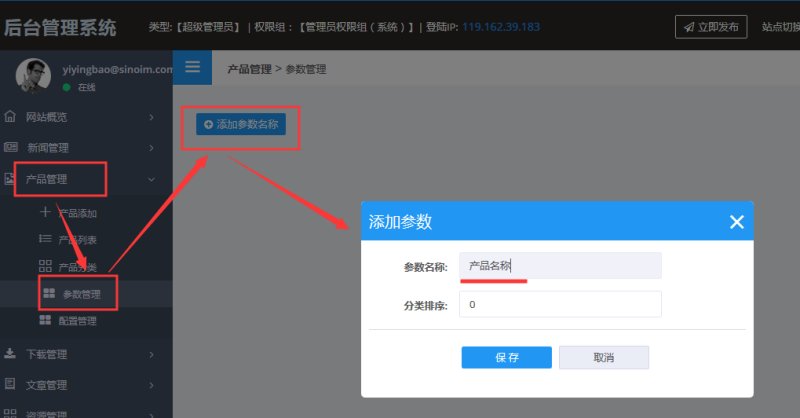Screen dimensions: 800x418
Task: Expand the 文章管理 chevron
Action: pos(152,385)
